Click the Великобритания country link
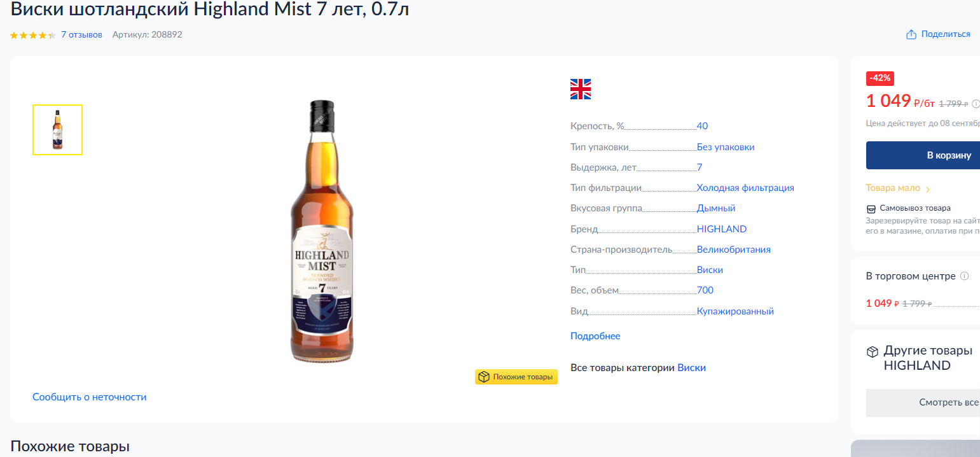This screenshot has height=457, width=980. (733, 250)
